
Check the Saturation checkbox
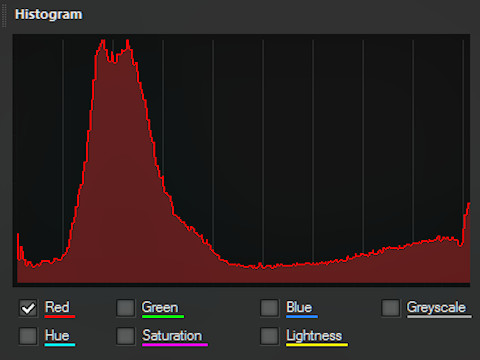pyautogui.click(x=126, y=336)
